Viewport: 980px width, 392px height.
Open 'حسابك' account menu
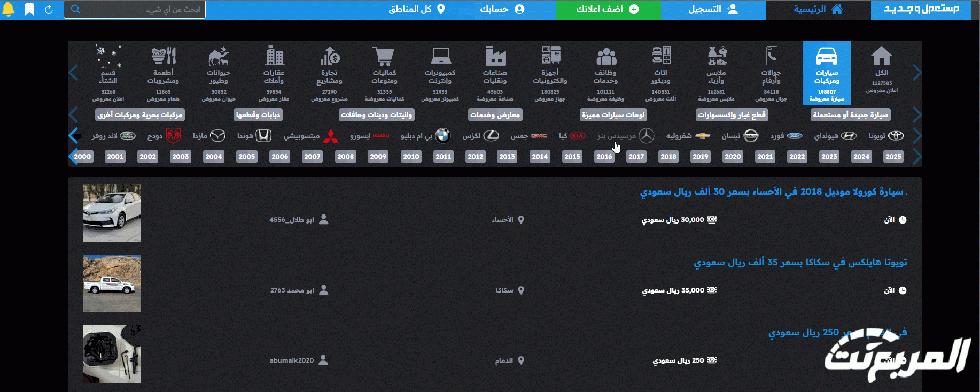point(502,9)
